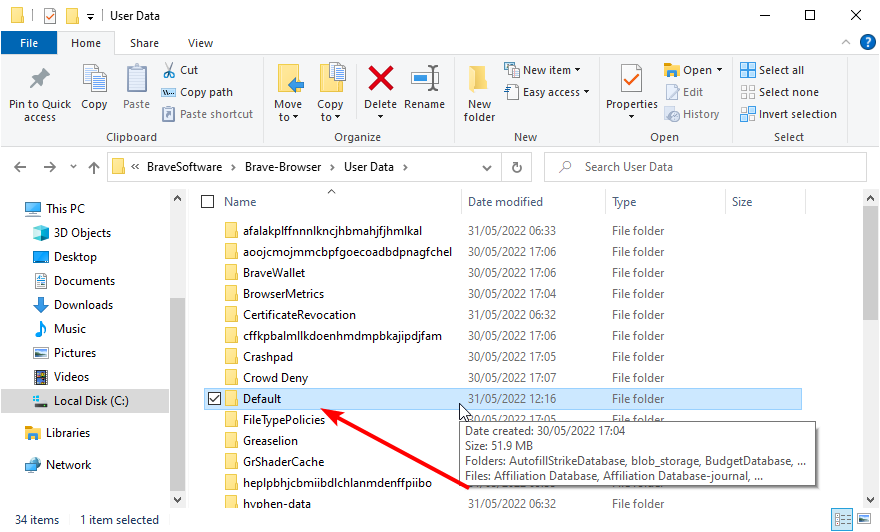Viewport: 880px width, 532px height.
Task: Click Select all command
Action: click(x=772, y=70)
